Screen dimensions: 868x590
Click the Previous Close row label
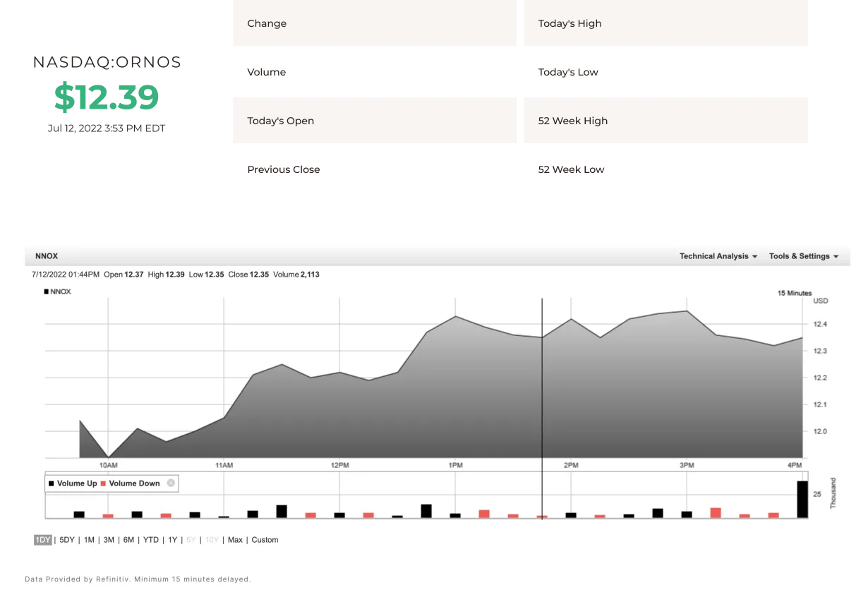(x=284, y=169)
